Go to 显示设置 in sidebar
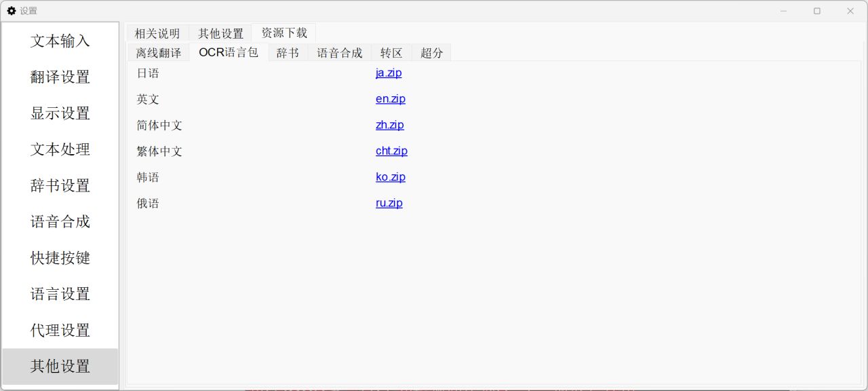The width and height of the screenshot is (868, 391). tap(60, 113)
